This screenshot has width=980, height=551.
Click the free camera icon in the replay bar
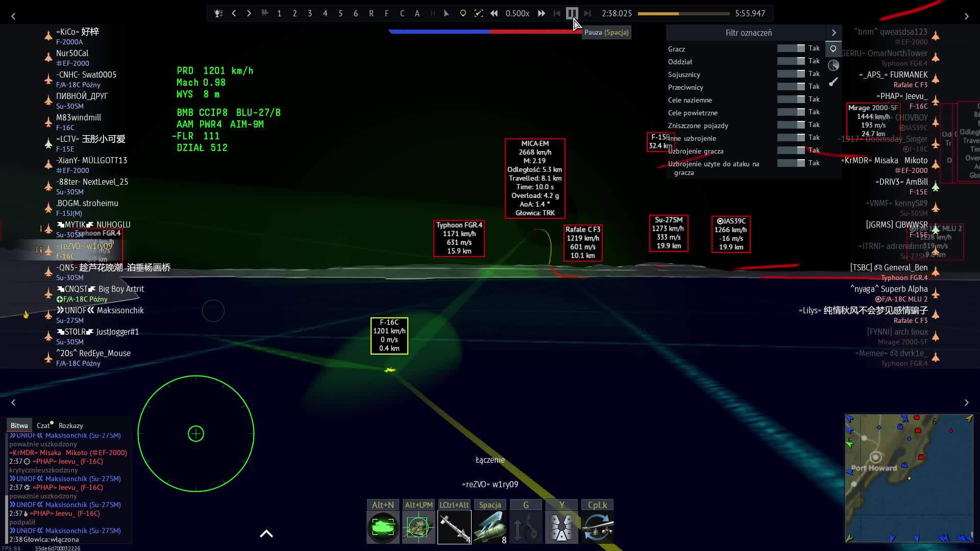[x=264, y=13]
